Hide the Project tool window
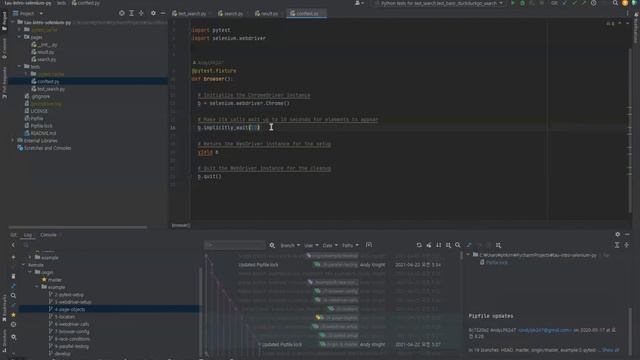 162,13
